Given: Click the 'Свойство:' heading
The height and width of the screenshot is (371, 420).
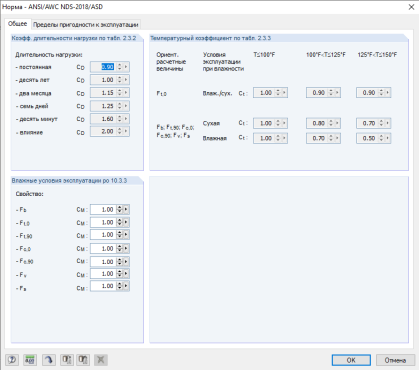Looking at the screenshot, I should (29, 194).
